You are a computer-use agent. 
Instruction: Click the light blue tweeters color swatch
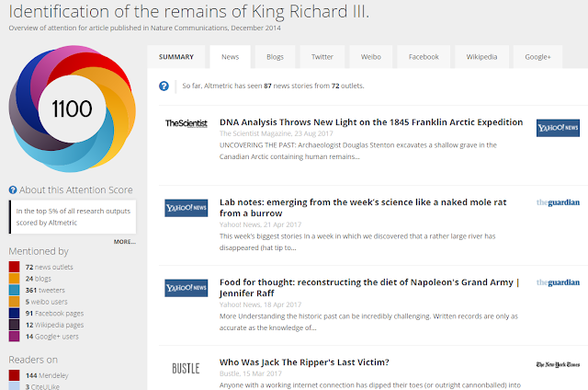15,289
